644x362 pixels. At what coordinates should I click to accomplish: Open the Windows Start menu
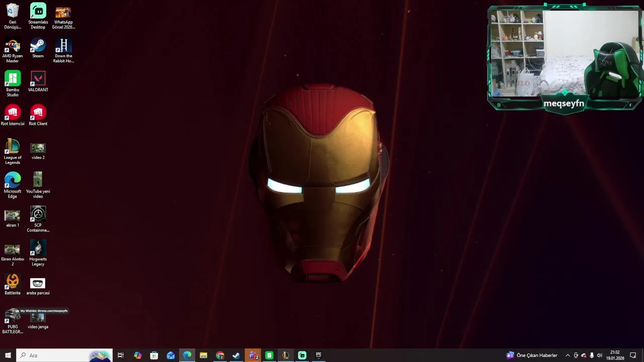8,355
